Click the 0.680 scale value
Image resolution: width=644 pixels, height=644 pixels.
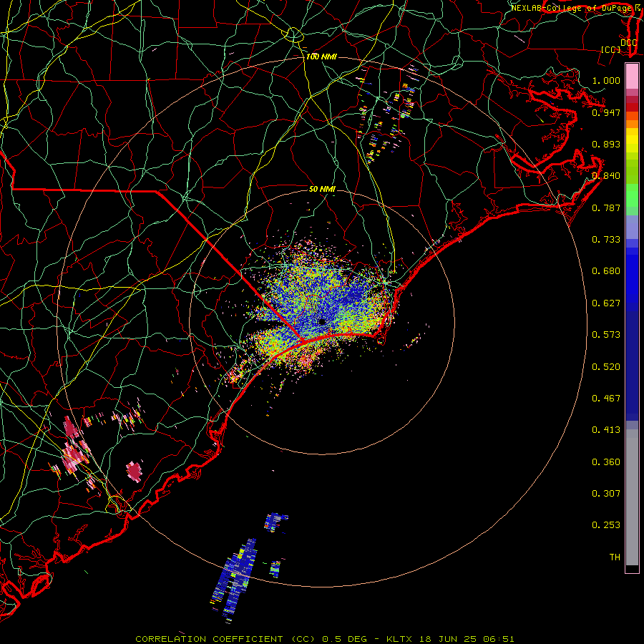(606, 271)
